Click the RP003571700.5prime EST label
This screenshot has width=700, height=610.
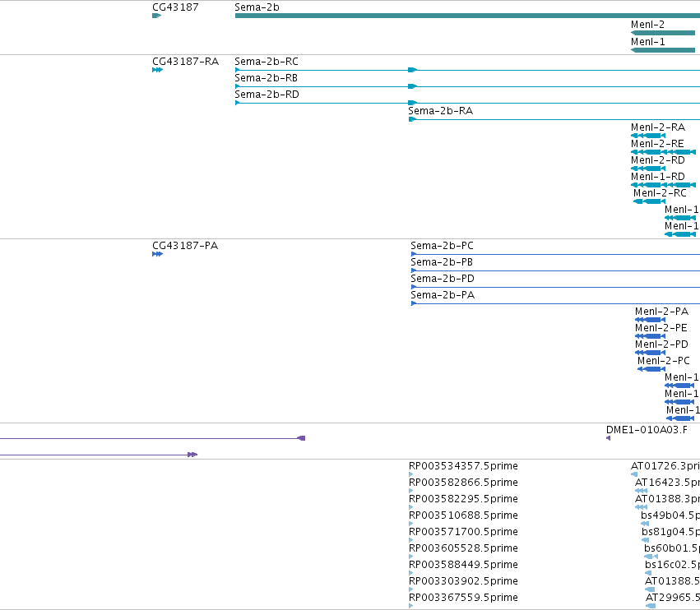coord(463,532)
